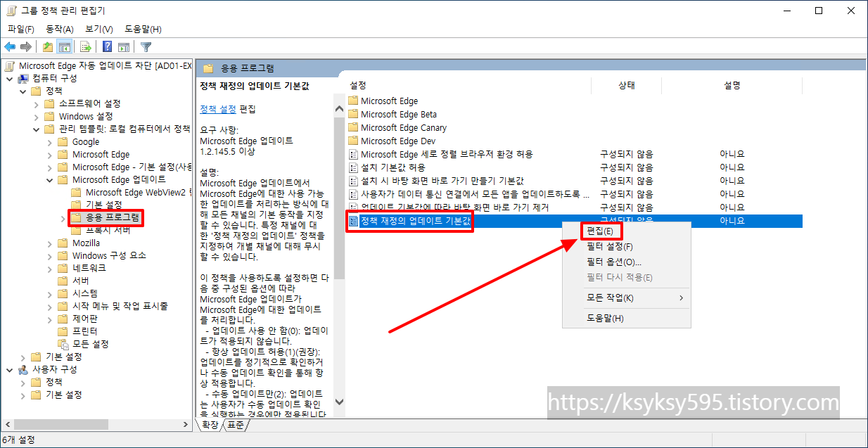
Task: Select Microsoft Edge WebView2 in the tree
Action: pyautogui.click(x=137, y=192)
